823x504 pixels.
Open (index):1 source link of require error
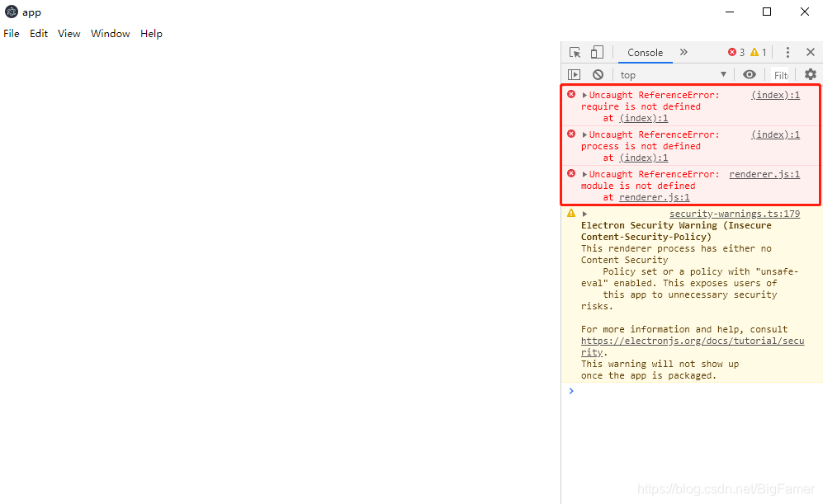[775, 95]
